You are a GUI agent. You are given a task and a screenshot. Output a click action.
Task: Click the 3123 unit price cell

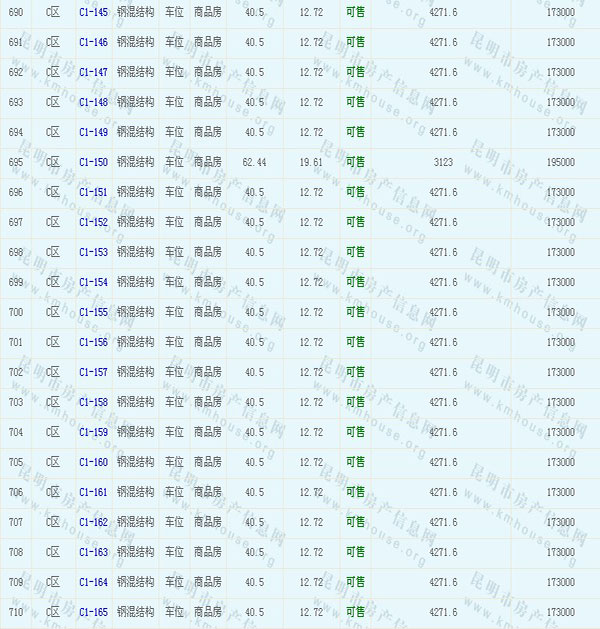tap(443, 163)
